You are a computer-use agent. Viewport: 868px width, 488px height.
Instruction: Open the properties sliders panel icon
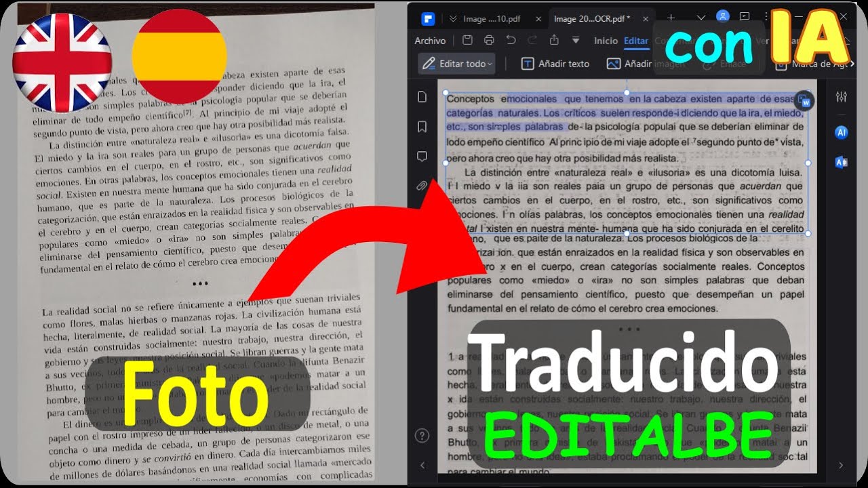(842, 97)
